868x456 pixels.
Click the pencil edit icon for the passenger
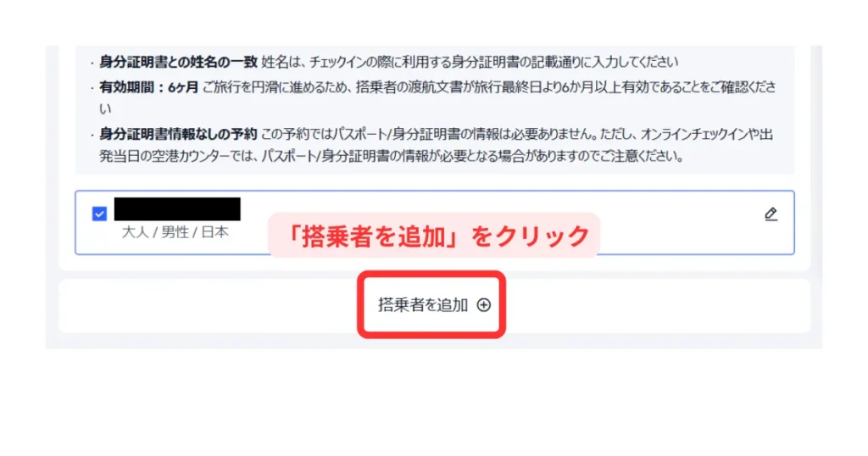point(771,214)
